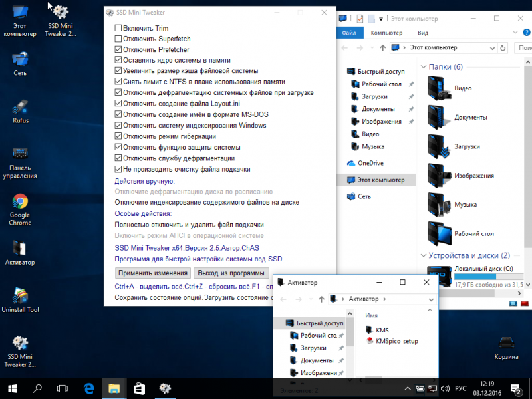Open the Windows Start menu
This screenshot has height=399, width=532.
click(x=12, y=389)
